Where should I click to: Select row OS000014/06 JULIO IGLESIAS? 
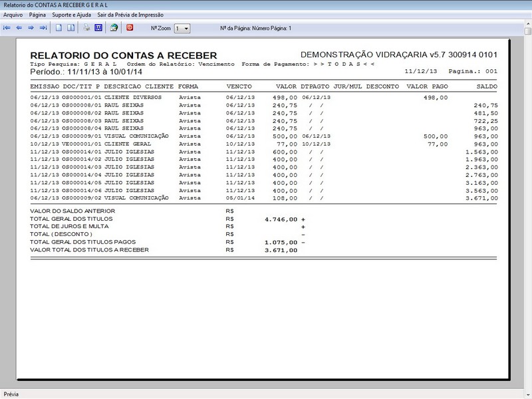(263, 191)
